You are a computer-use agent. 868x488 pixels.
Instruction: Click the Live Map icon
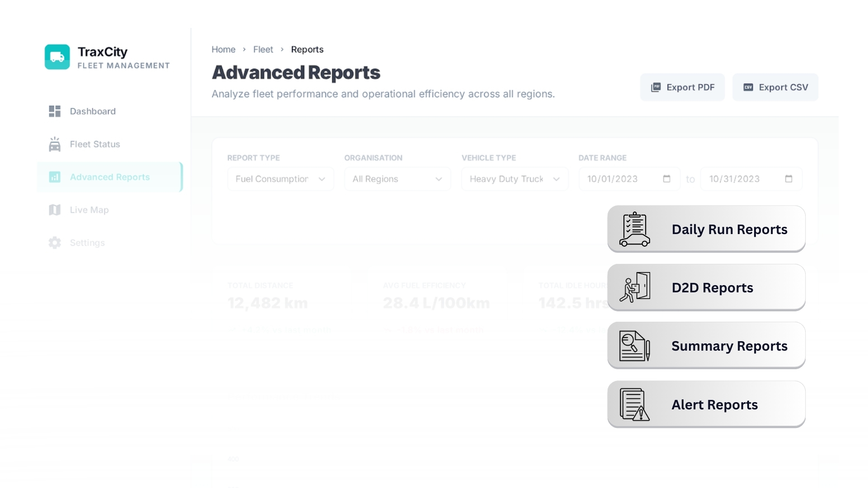tap(55, 210)
